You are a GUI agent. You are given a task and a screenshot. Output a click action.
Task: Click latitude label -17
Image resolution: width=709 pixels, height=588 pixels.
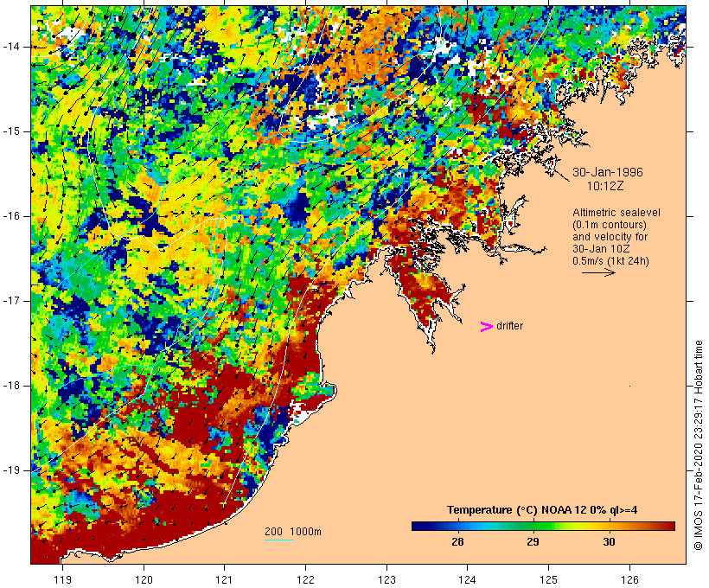click(x=11, y=301)
